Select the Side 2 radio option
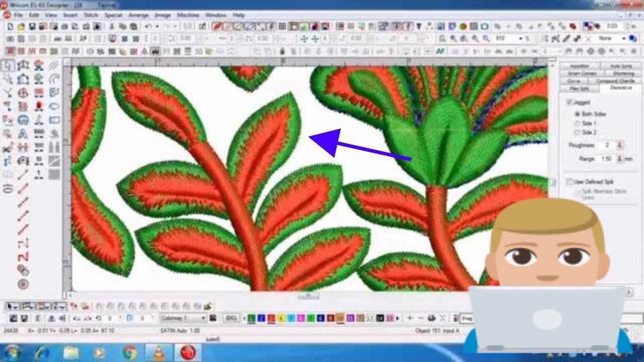644x362 pixels. [x=577, y=132]
